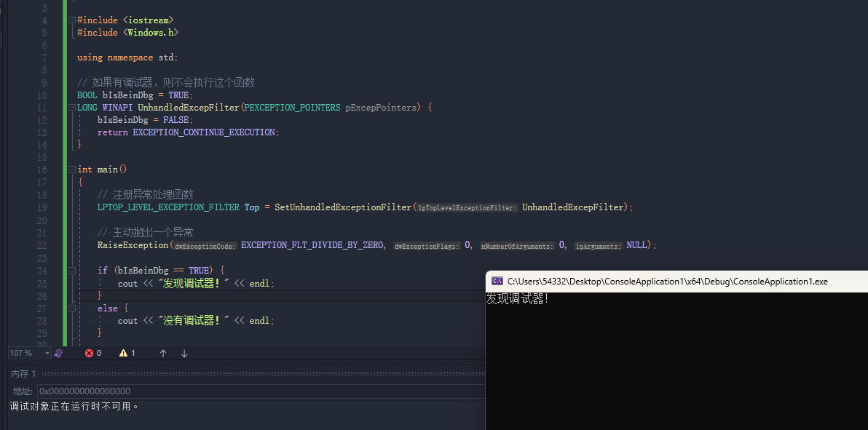Click the ConsoleApplication1.exe console title bar
The height and width of the screenshot is (430, 868).
coord(676,281)
